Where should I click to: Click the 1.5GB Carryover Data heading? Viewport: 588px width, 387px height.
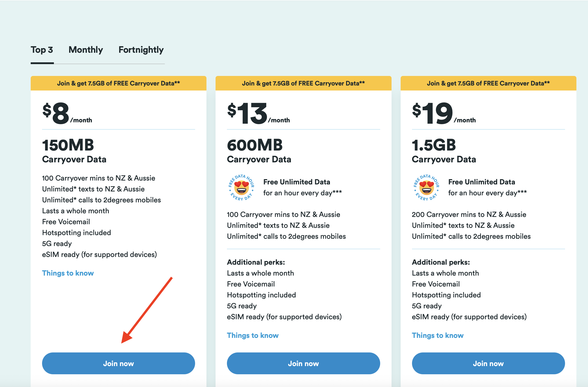[x=443, y=151]
